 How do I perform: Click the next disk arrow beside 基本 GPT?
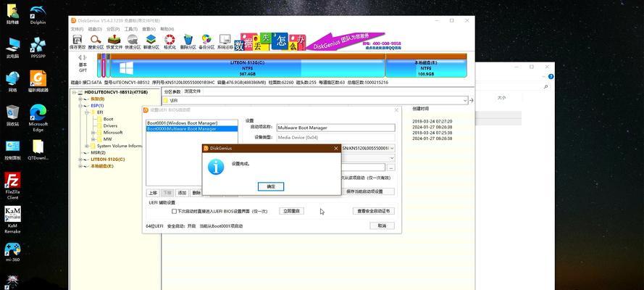85,57
